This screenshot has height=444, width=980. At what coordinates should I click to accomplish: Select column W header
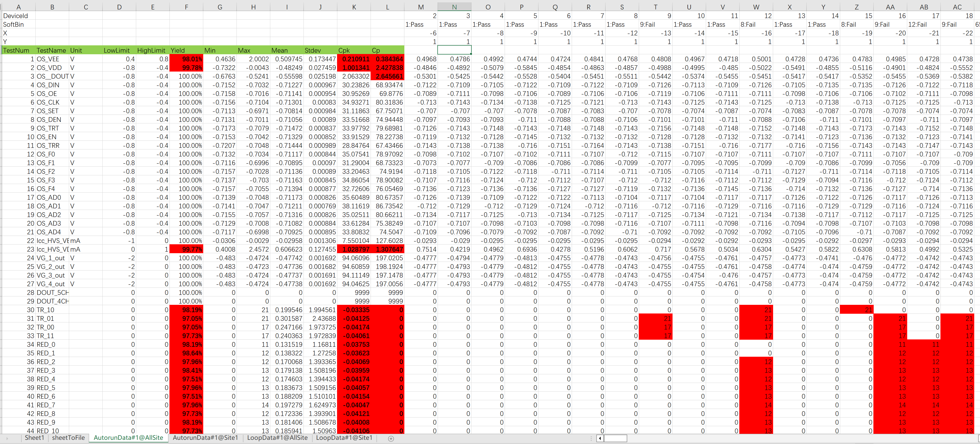[x=756, y=7]
